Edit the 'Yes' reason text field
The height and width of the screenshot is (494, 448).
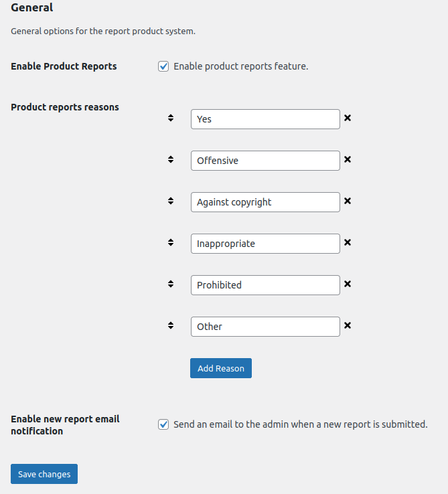coord(265,119)
